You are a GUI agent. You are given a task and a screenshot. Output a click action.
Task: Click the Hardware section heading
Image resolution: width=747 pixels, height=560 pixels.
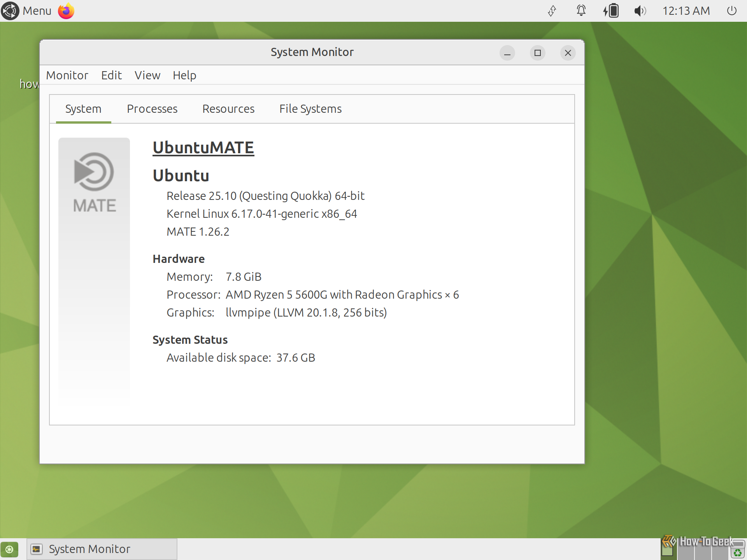179,259
